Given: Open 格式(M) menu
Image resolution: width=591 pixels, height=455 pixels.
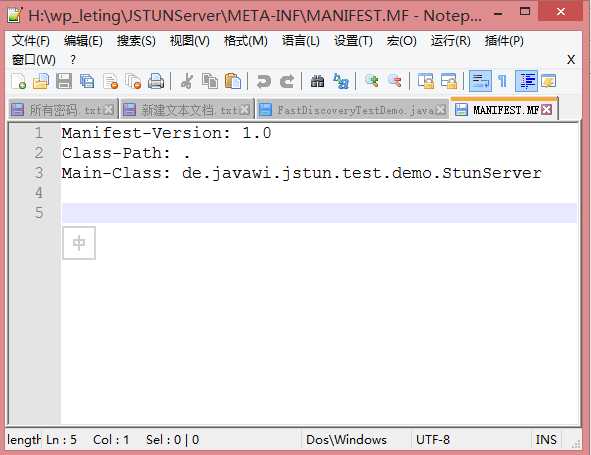Looking at the screenshot, I should [x=245, y=41].
